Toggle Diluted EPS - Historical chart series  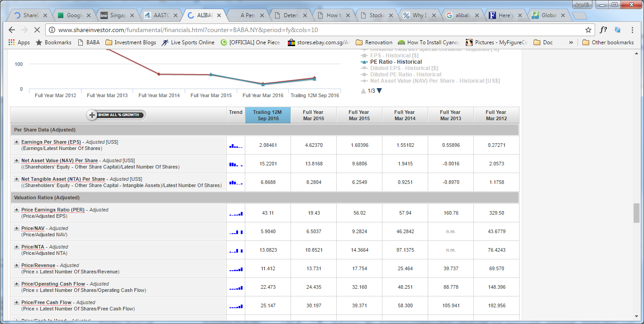click(399, 68)
